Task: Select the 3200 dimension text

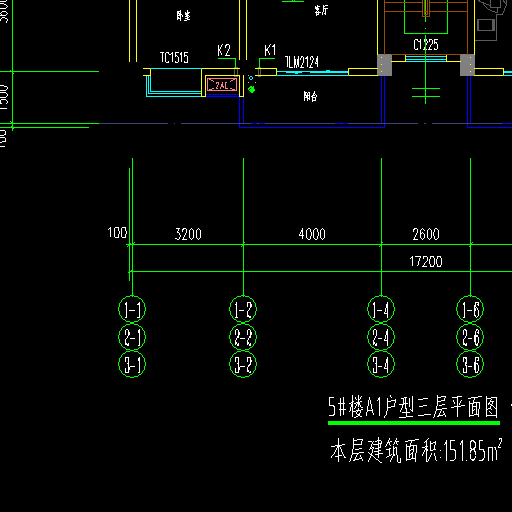Action: pyautogui.click(x=188, y=234)
